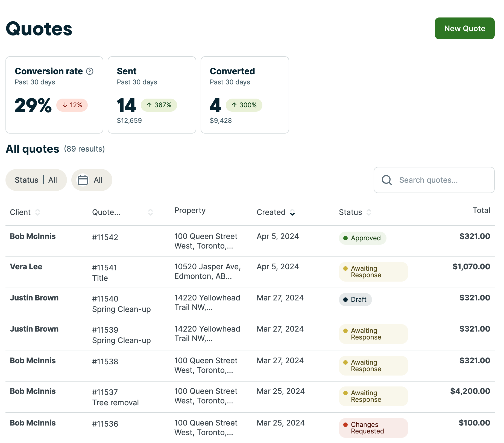
Task: Sort quotes by Quote number
Action: point(150,212)
